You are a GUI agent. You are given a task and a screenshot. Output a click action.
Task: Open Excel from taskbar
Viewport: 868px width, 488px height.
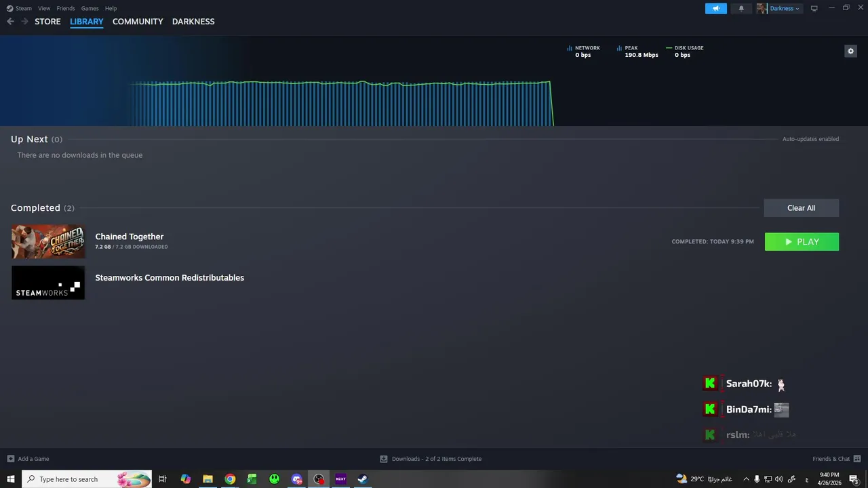tap(252, 479)
